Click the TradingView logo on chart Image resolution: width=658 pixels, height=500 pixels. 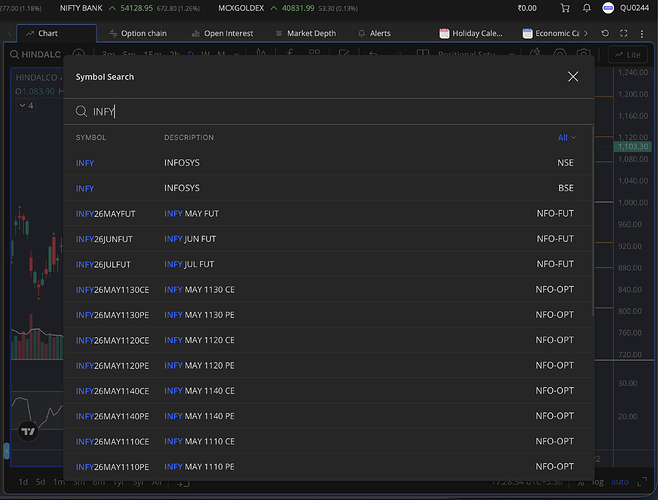28,431
